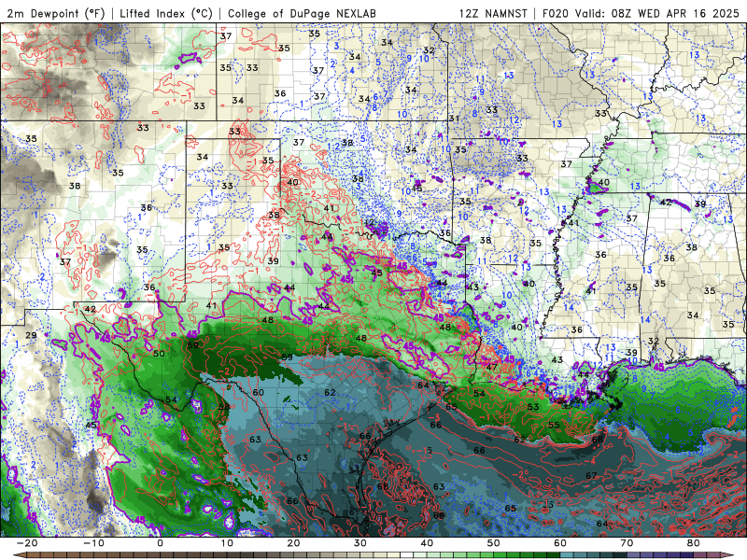The image size is (747, 560).
Task: Click the '80' tick label on the color scale
Action: point(694,543)
